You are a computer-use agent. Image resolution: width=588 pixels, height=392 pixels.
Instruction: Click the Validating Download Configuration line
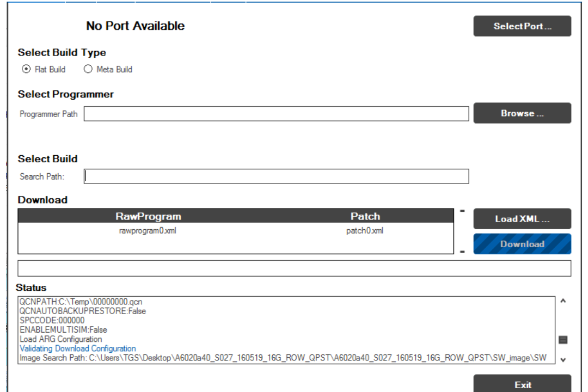pyautogui.click(x=78, y=348)
